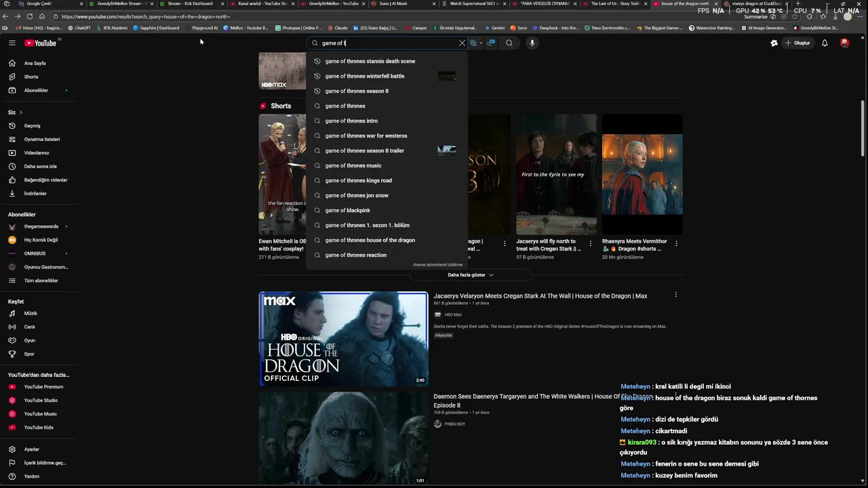The height and width of the screenshot is (488, 868).
Task: Open Shorts in the left sidebar
Action: pyautogui.click(x=31, y=77)
